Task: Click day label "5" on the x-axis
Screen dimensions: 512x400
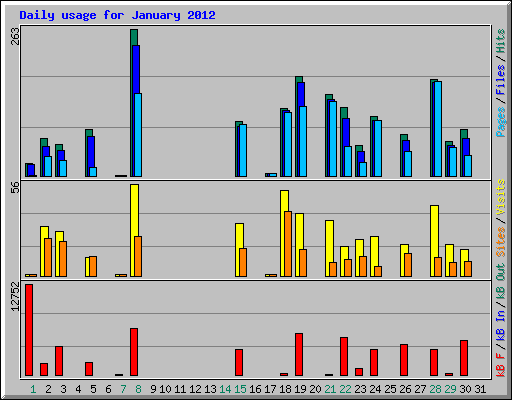Action: pyautogui.click(x=93, y=389)
